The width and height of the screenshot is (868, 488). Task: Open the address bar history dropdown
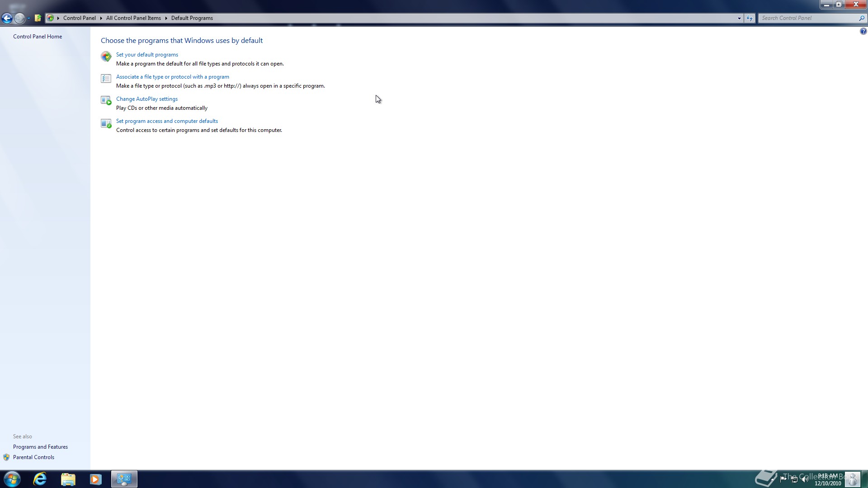[739, 18]
